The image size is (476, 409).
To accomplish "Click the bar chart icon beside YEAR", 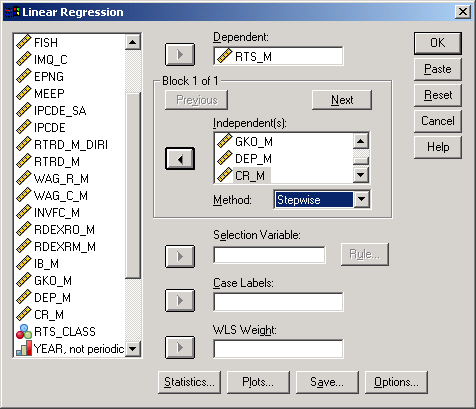I will tap(24, 348).
